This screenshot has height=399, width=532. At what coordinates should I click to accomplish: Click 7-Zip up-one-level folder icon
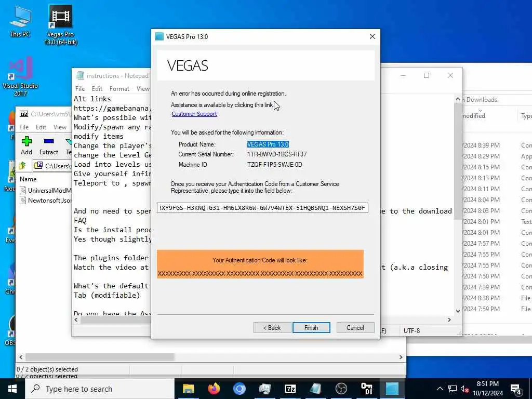click(23, 166)
